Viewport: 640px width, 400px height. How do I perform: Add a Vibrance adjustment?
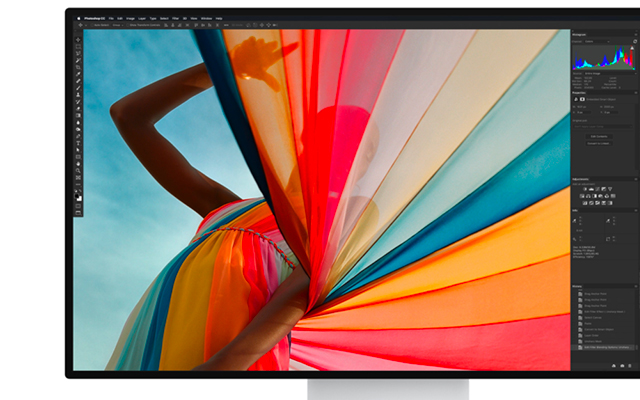(x=610, y=189)
